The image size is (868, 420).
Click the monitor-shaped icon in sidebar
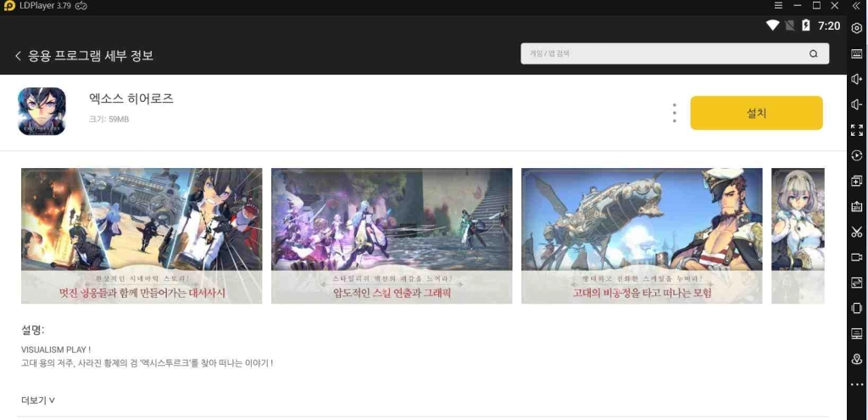pos(856,333)
